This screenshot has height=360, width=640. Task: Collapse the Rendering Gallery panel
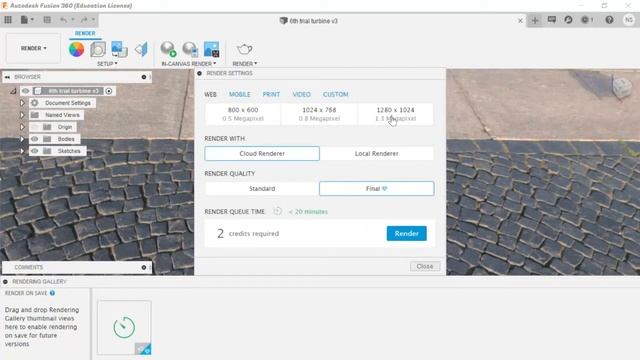pyautogui.click(x=5, y=282)
